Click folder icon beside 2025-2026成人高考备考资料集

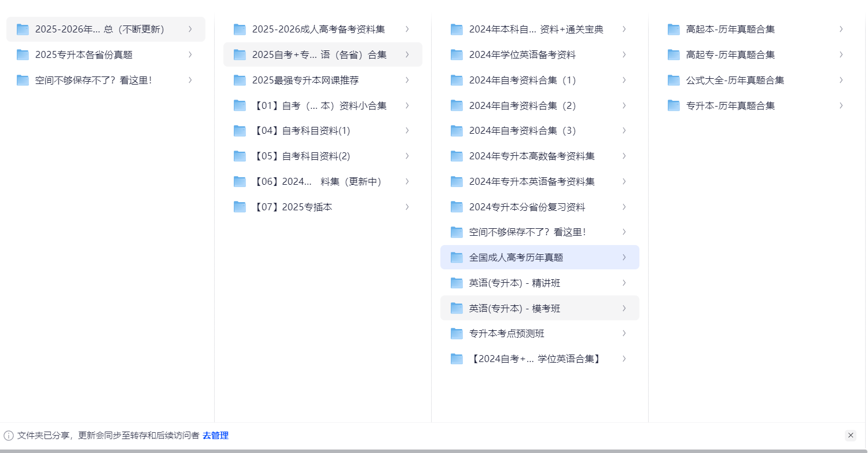240,30
